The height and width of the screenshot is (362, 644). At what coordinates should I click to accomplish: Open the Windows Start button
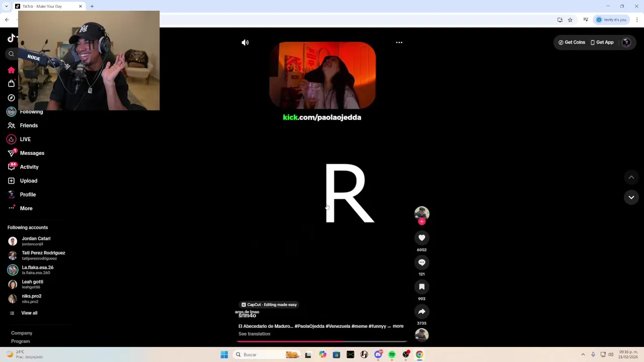coord(224,355)
